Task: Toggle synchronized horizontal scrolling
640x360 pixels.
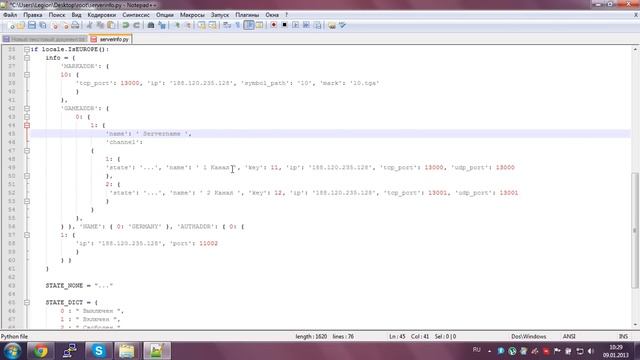Action: pos(212,25)
